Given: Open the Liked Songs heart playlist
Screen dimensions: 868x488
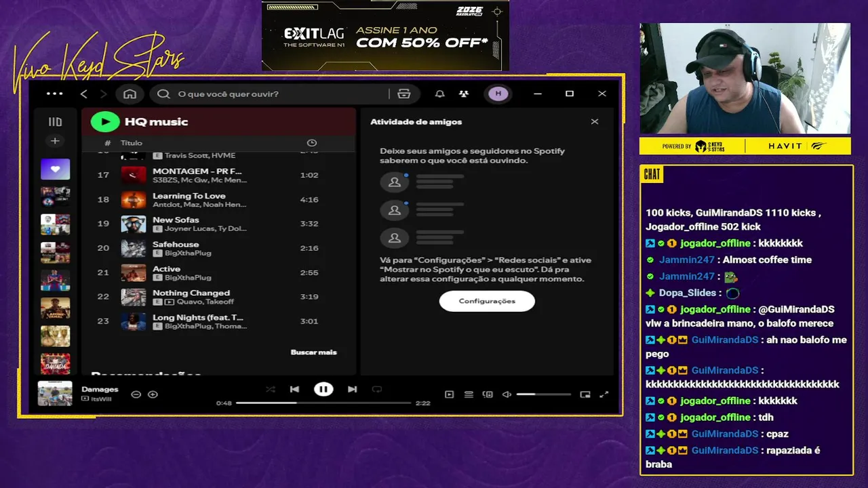Looking at the screenshot, I should coord(55,169).
